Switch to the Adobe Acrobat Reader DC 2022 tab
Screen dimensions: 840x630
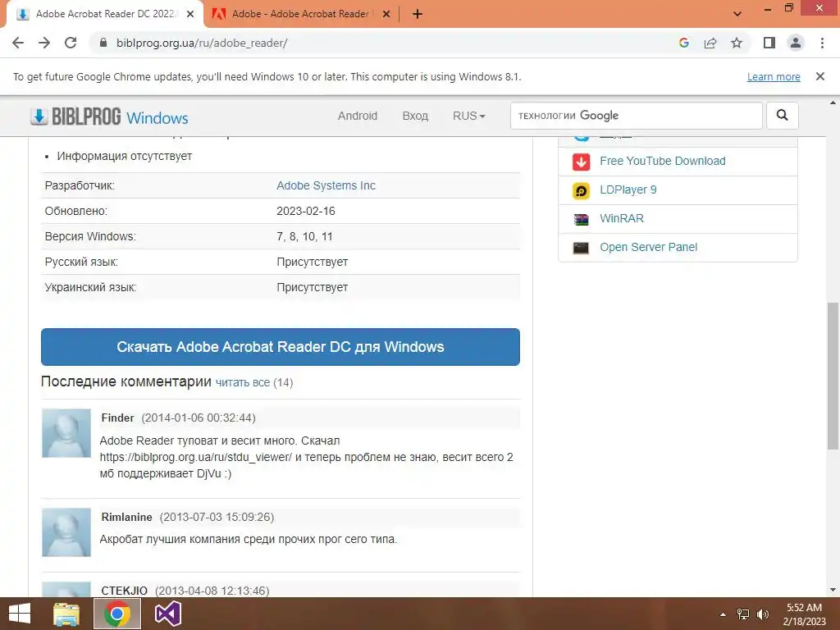click(x=104, y=14)
